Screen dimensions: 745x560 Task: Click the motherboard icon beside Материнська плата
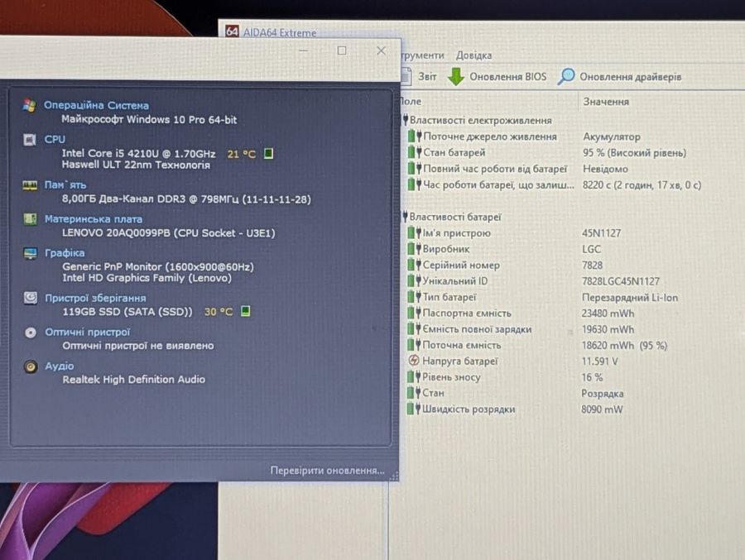click(x=30, y=219)
